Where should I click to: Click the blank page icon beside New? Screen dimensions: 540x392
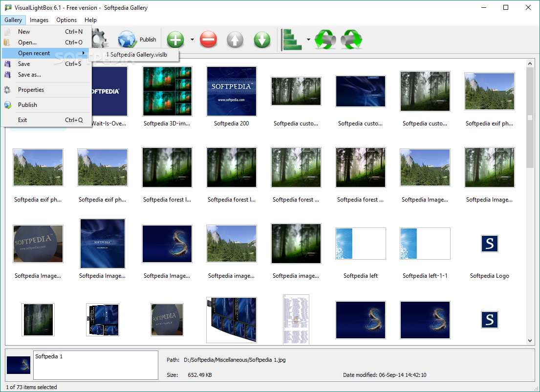[7, 32]
